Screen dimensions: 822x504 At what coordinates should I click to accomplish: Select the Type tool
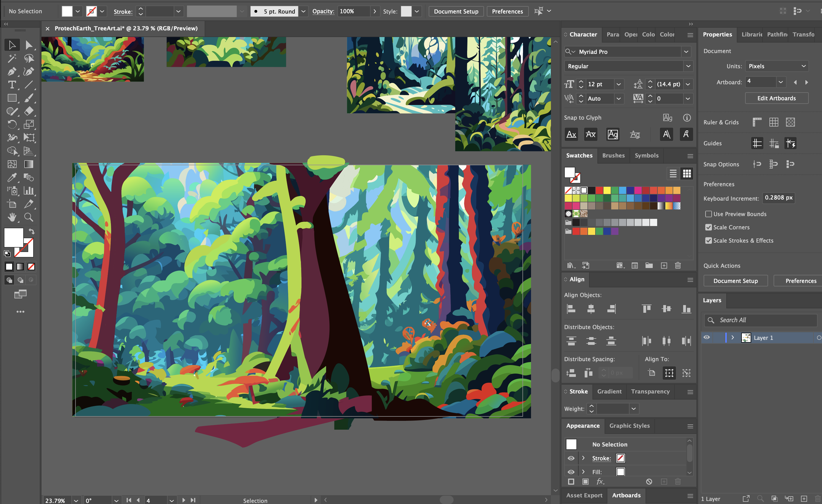(x=12, y=85)
